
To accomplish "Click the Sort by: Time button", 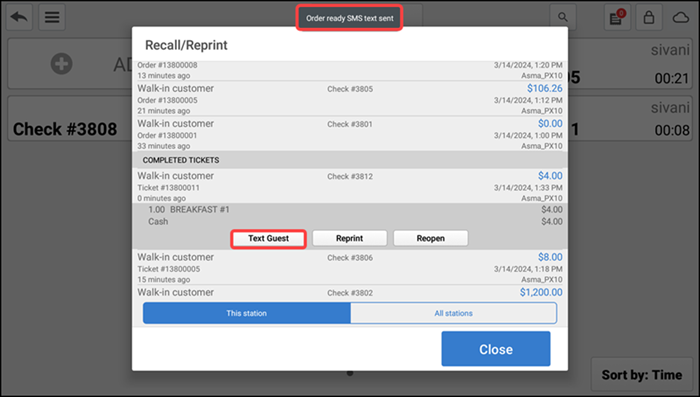I will (642, 375).
